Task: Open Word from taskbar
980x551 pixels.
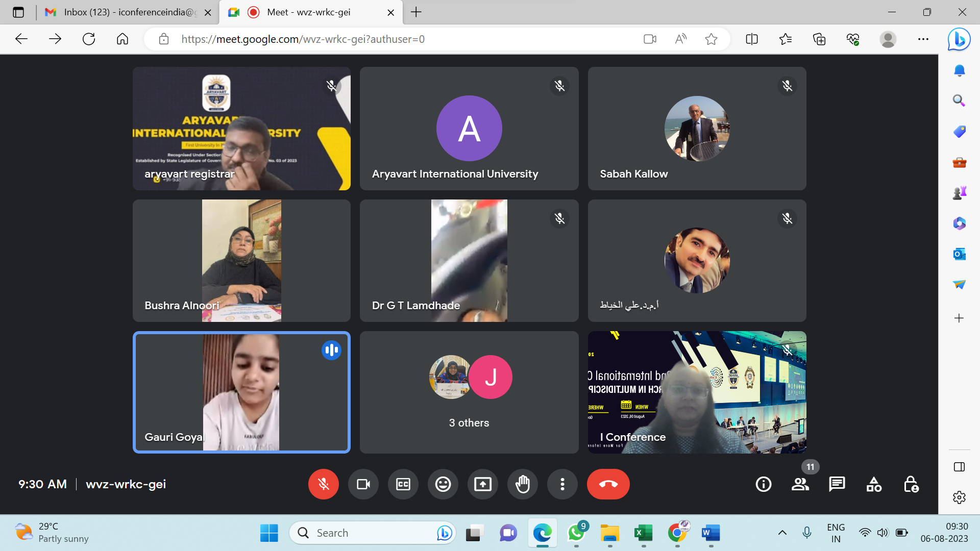Action: [x=711, y=533]
